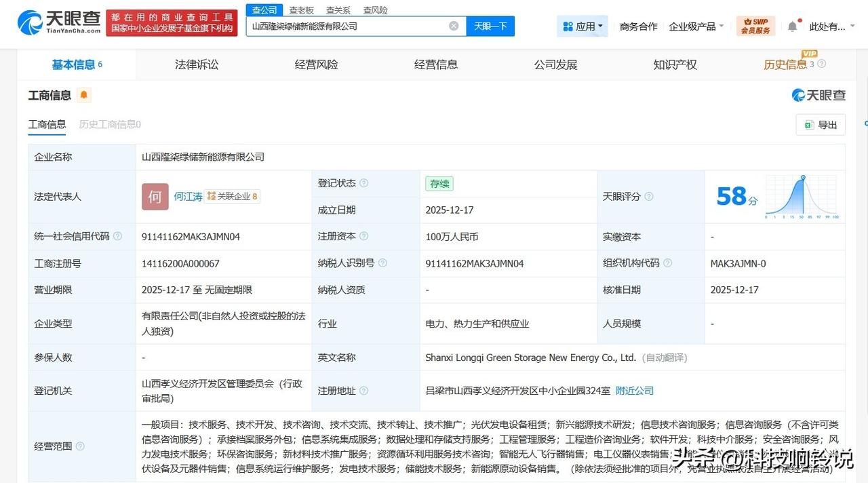Image resolution: width=868 pixels, height=483 pixels.
Task: Clear the search box with X icon
Action: (454, 26)
